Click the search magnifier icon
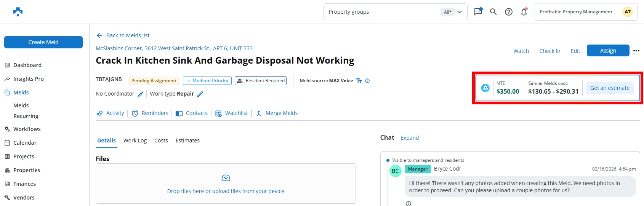 click(493, 12)
